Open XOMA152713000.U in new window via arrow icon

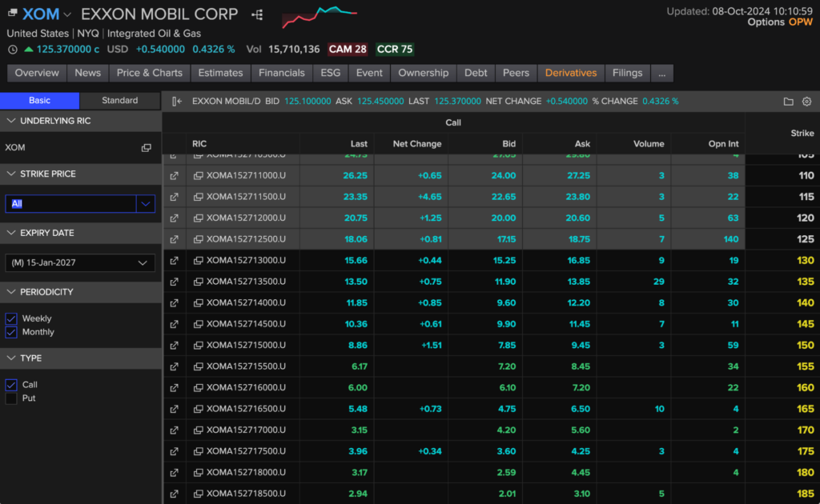pos(174,260)
